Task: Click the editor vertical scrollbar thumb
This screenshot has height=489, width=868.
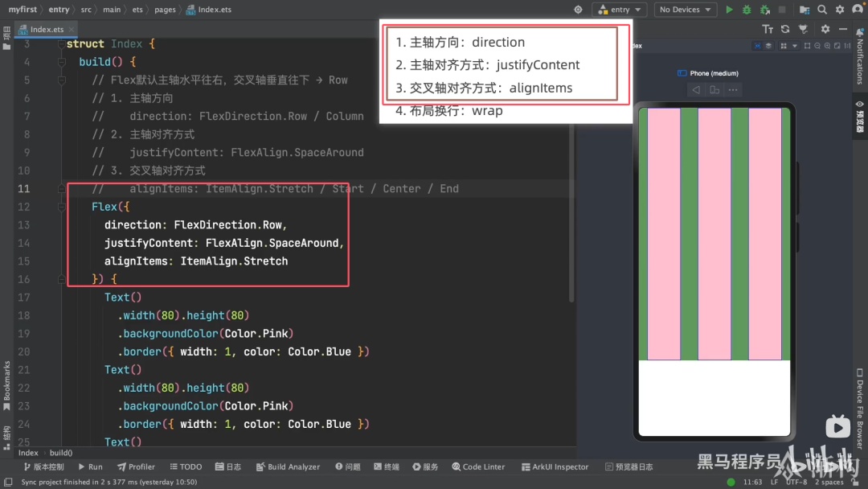Action: pyautogui.click(x=572, y=213)
